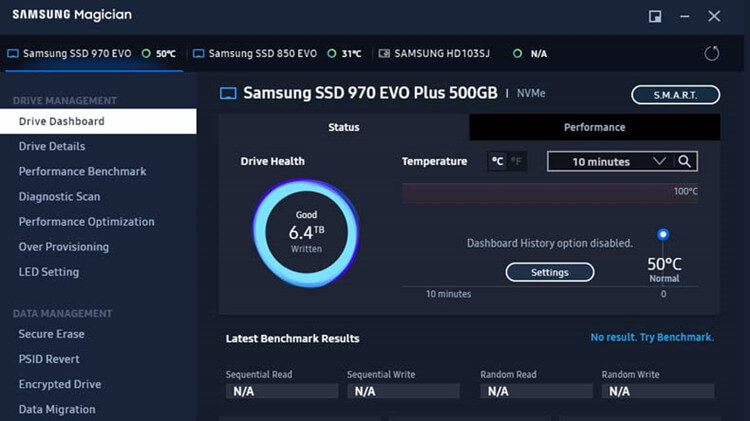
Task: Click the monitor icon beside 970 EVO Plus title
Action: pos(228,93)
